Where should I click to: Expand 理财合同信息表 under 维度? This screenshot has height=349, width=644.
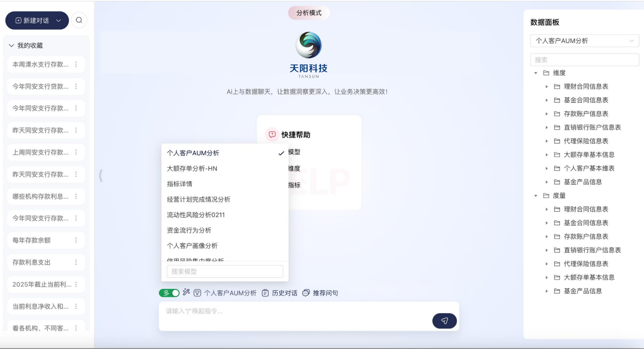point(547,87)
